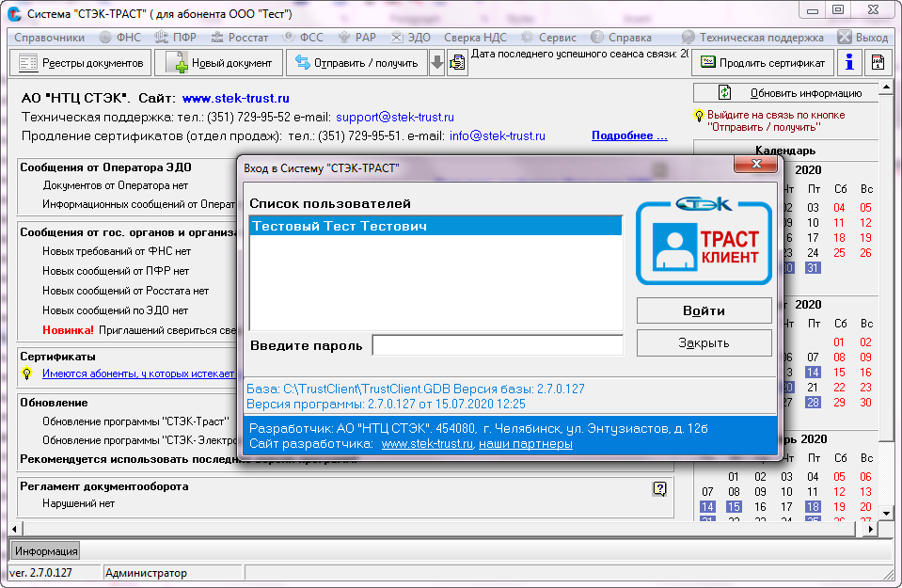Close the login dialog with X
The image size is (902, 588).
click(x=756, y=164)
